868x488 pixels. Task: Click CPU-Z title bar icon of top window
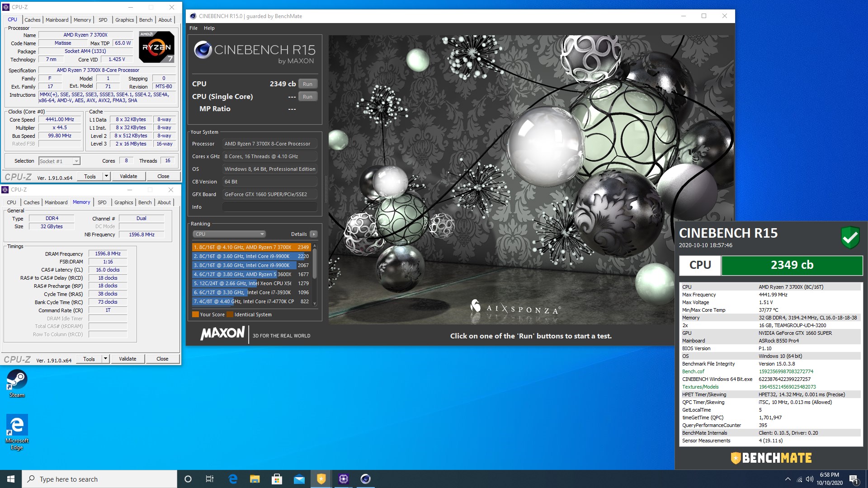point(6,7)
